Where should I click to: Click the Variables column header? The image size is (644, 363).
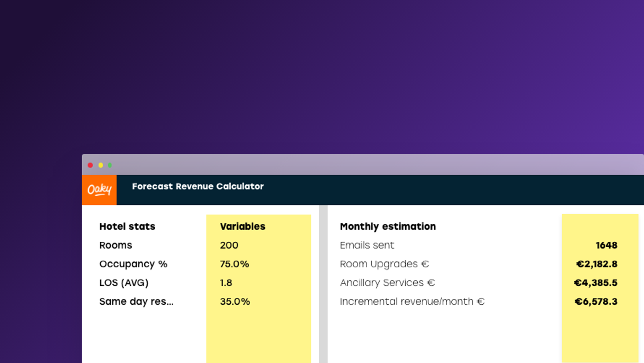tap(243, 226)
